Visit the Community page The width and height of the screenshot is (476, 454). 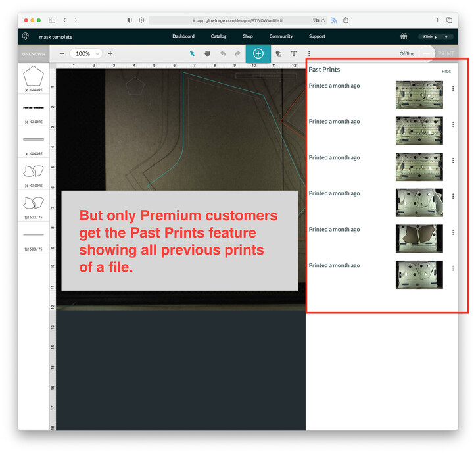(281, 36)
